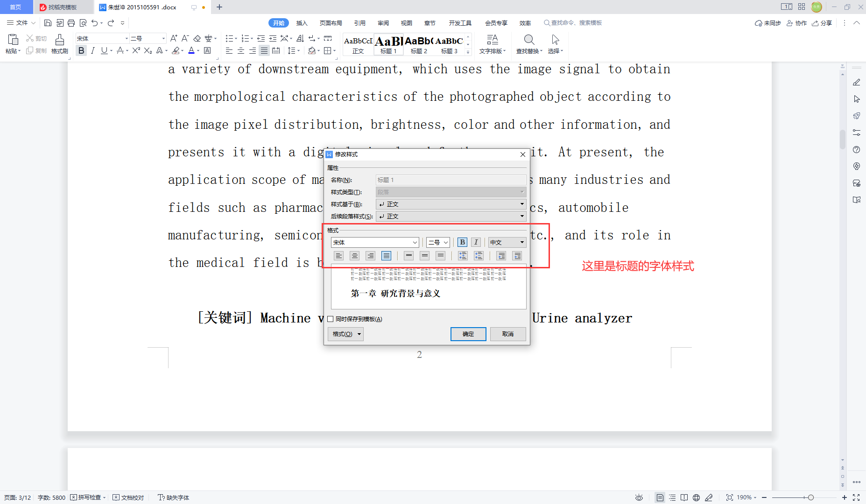Open the ribbon font size dropdown
866x504 pixels.
coord(163,38)
